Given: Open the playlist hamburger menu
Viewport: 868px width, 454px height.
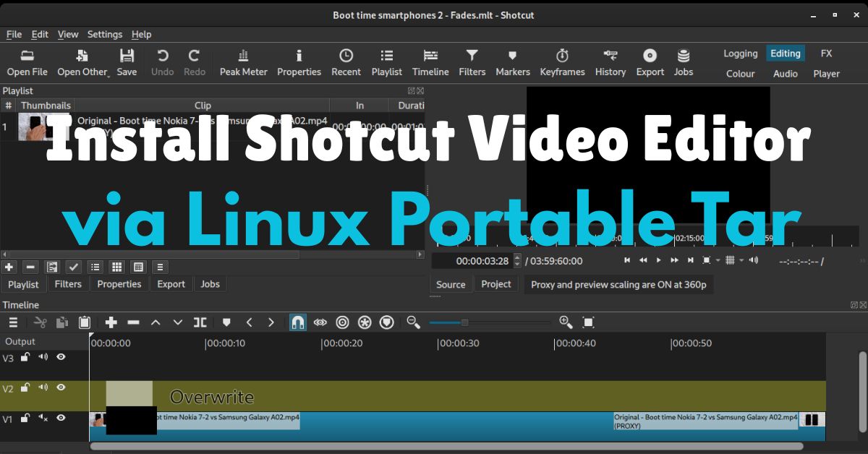Looking at the screenshot, I should tap(160, 267).
